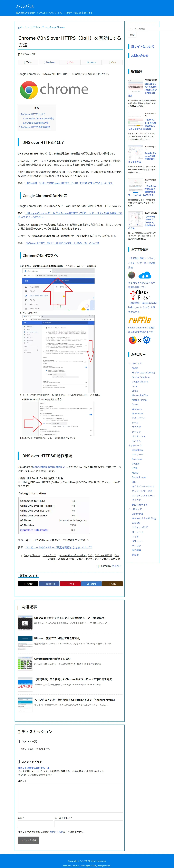Open the セキュリティ category

(138, 418)
